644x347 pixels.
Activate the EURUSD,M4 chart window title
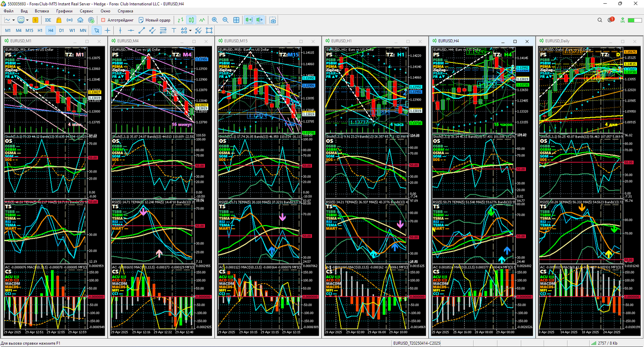pyautogui.click(x=128, y=41)
